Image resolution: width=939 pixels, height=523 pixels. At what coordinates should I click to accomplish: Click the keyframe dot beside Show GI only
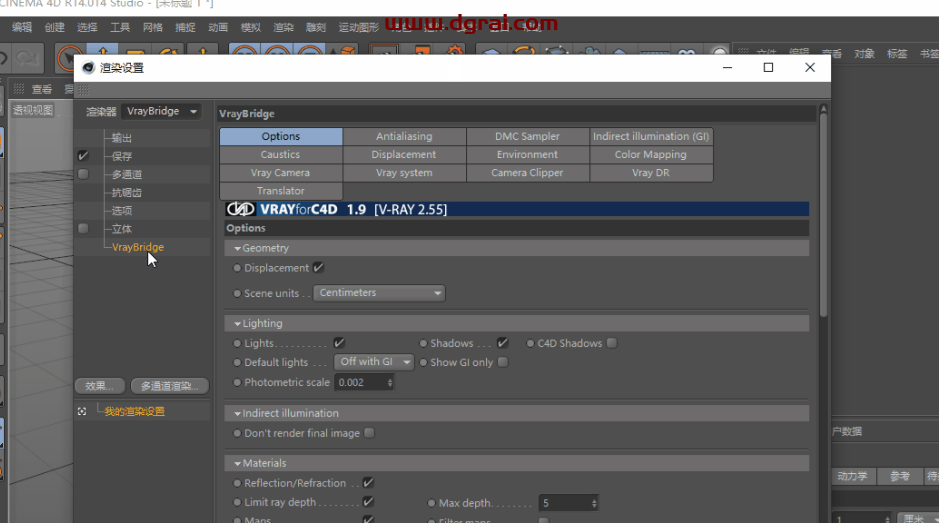tap(423, 362)
